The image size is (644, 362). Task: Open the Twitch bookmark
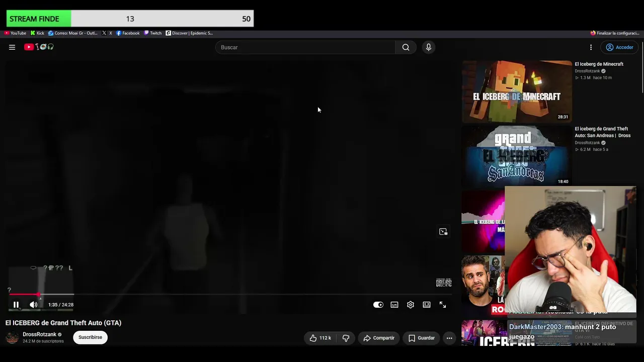coord(153,33)
